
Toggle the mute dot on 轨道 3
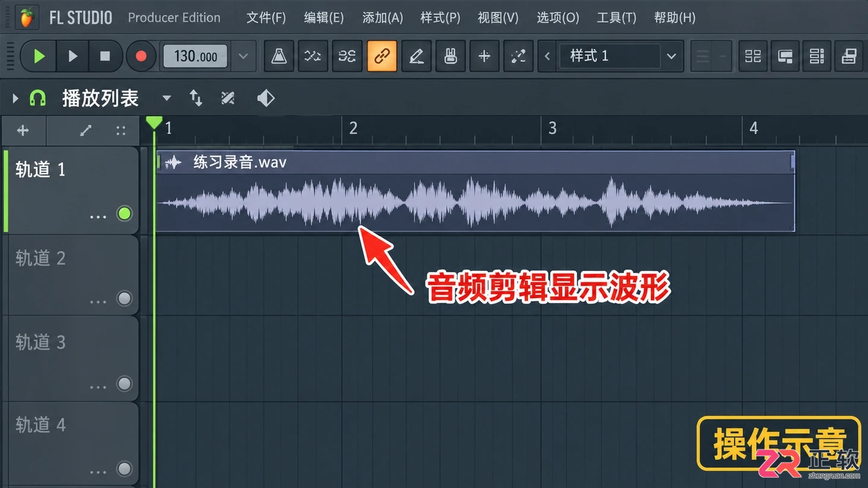[125, 384]
